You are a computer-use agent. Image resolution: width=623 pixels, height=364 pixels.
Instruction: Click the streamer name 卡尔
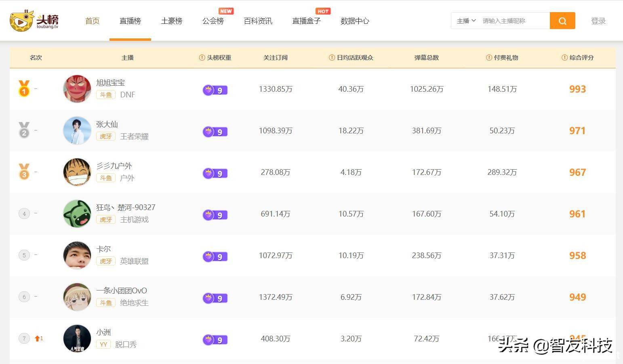[x=103, y=249]
